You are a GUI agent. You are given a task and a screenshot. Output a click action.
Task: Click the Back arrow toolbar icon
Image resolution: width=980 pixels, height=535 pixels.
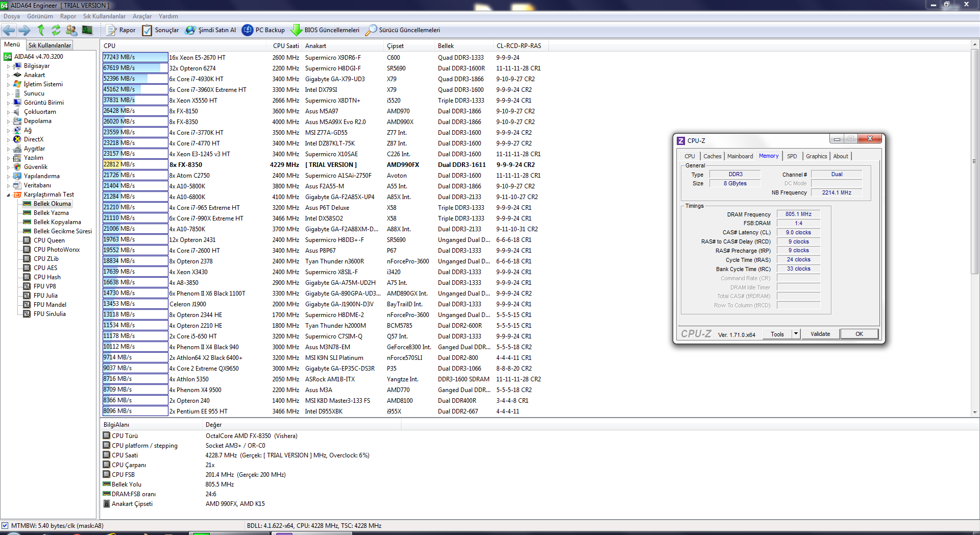(x=9, y=30)
